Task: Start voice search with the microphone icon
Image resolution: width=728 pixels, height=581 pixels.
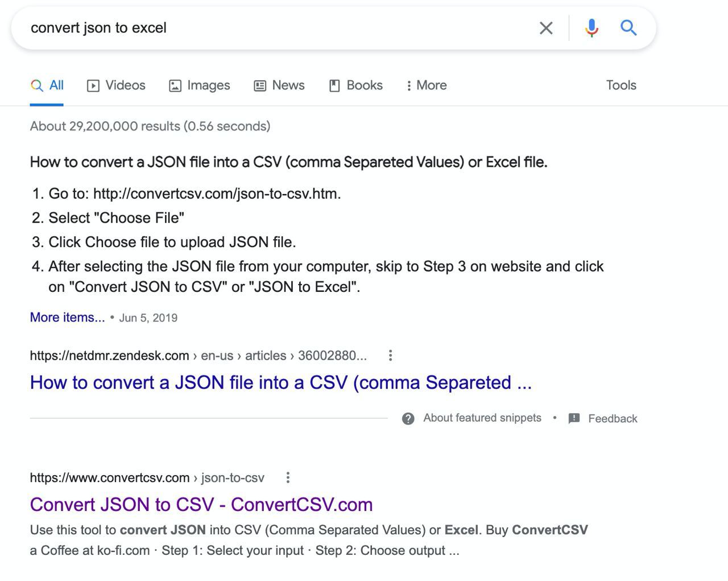Action: [591, 28]
